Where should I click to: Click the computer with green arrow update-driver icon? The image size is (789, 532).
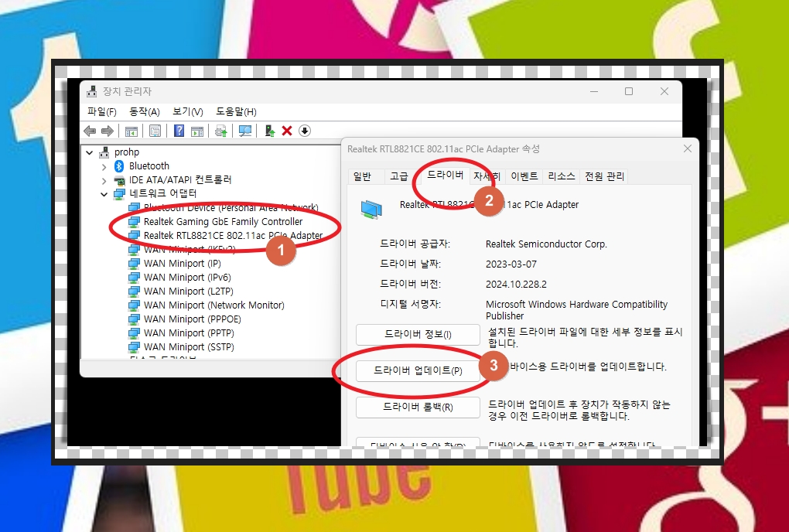[x=270, y=131]
